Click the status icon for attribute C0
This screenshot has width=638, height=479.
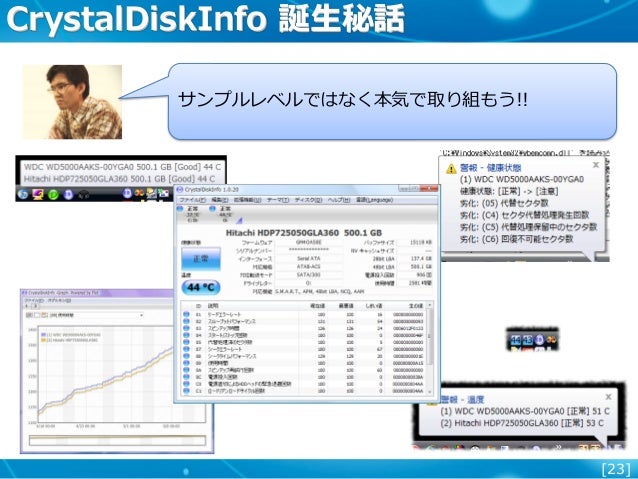(186, 383)
